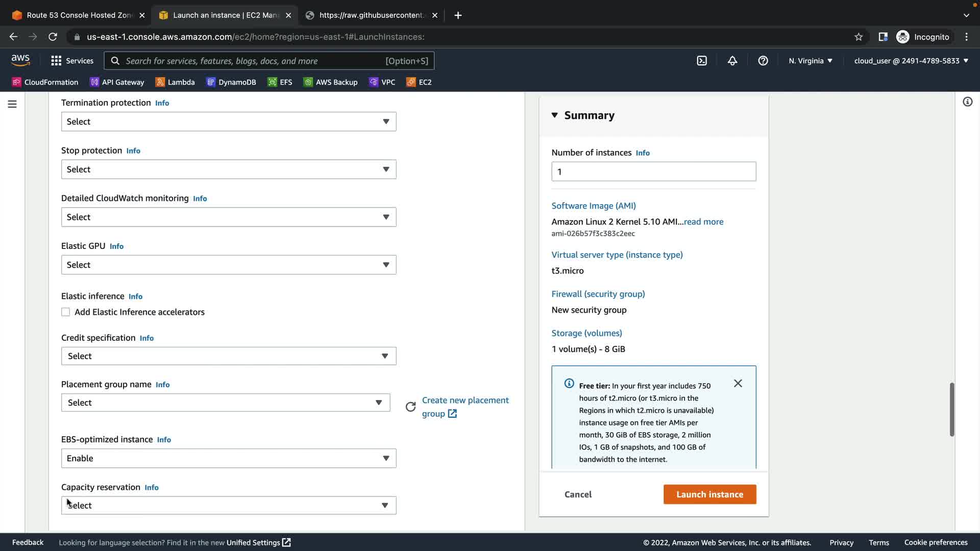Refresh placement group list icon

[x=410, y=407]
